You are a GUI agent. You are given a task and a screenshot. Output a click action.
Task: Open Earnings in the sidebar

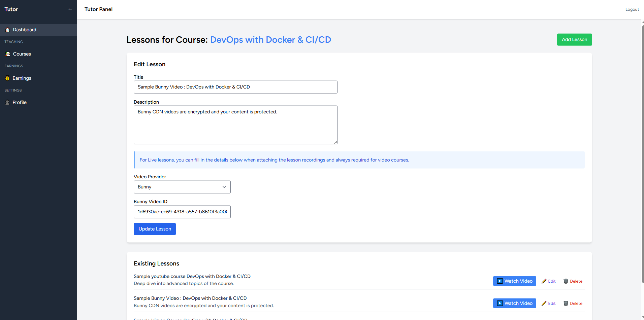[x=38, y=78]
